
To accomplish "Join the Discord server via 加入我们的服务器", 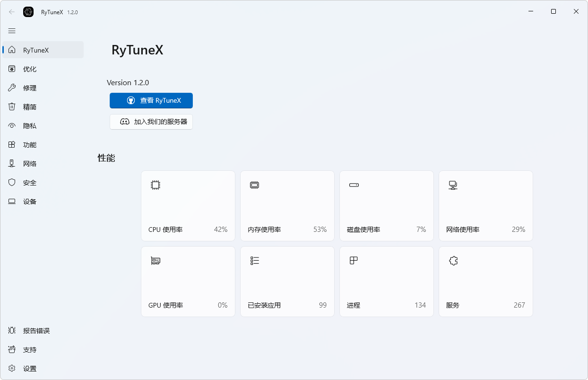I will click(x=151, y=122).
